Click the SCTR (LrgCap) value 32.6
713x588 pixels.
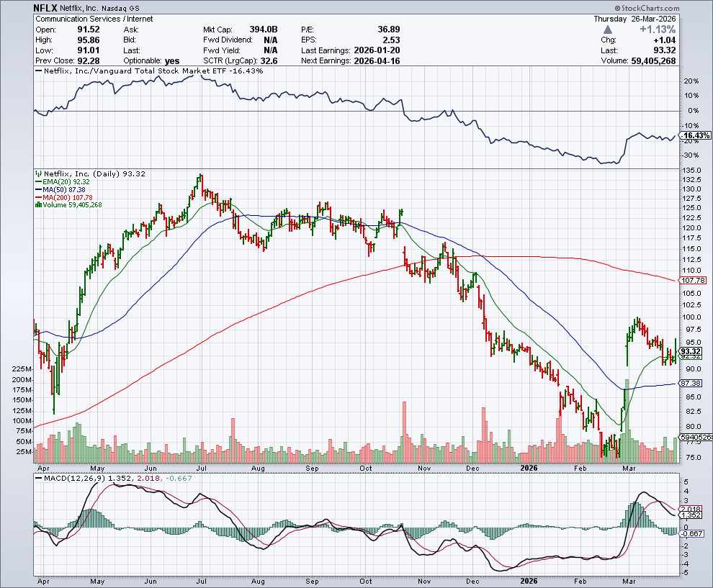coord(269,61)
